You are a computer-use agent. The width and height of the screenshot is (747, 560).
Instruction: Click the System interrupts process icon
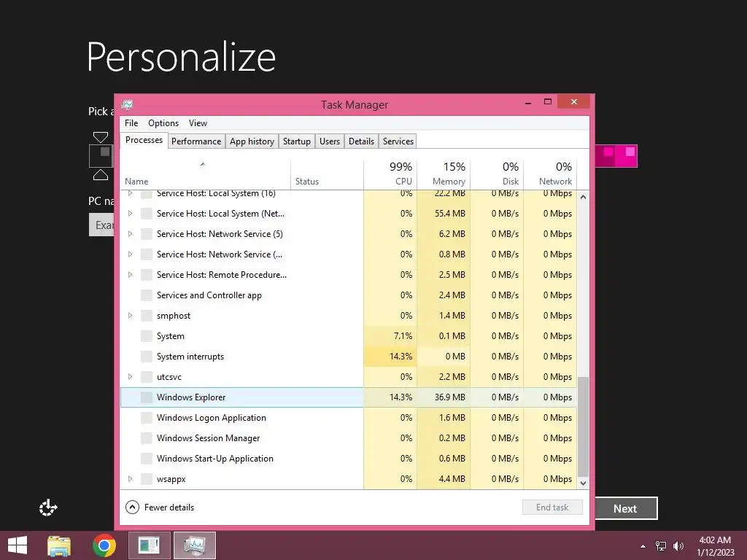click(147, 356)
